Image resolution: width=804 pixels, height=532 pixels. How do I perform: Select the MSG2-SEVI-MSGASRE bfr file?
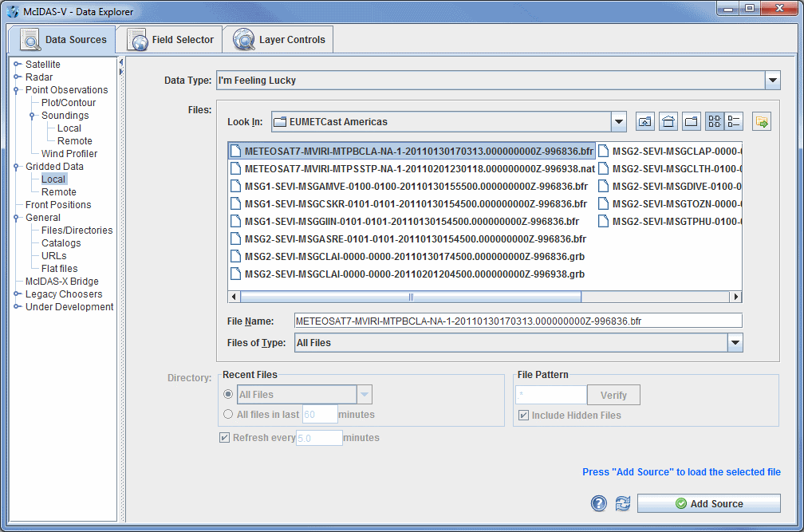pos(408,238)
